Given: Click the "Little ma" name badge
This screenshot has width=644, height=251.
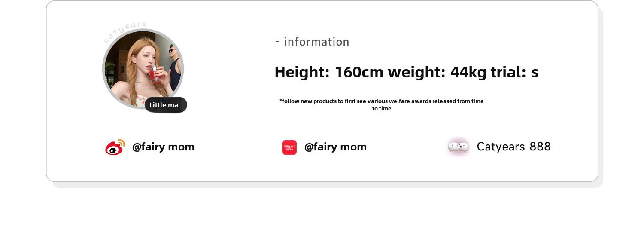Looking at the screenshot, I should 165,105.
